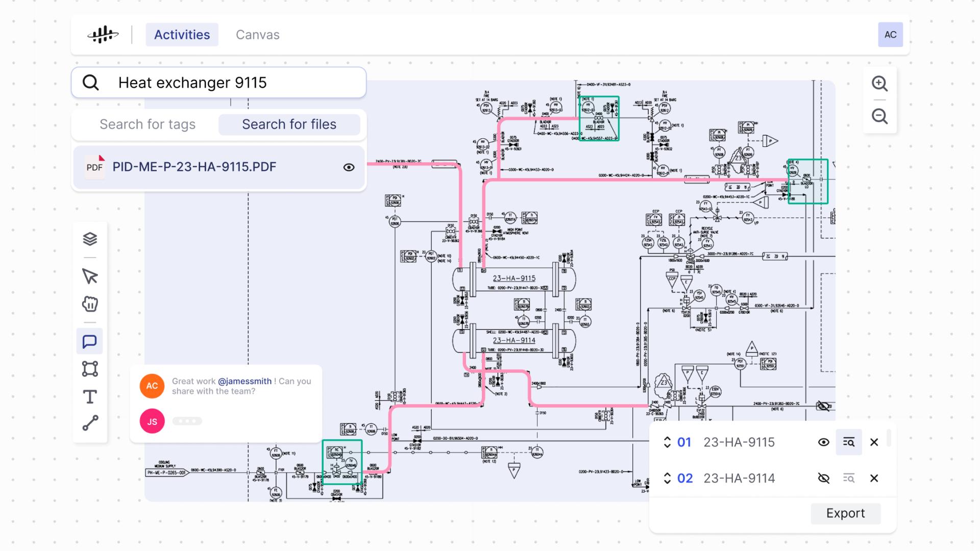The width and height of the screenshot is (980, 551).
Task: Select the Search for tags tab
Action: (148, 124)
